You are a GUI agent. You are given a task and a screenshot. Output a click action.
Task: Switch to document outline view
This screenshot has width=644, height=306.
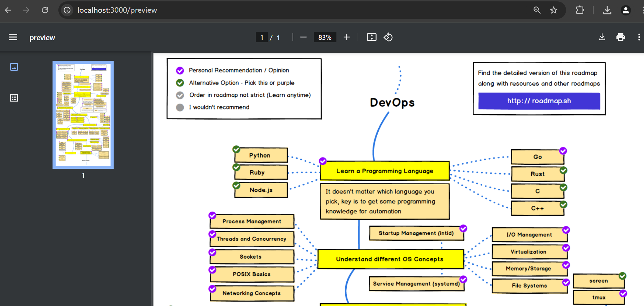[14, 98]
